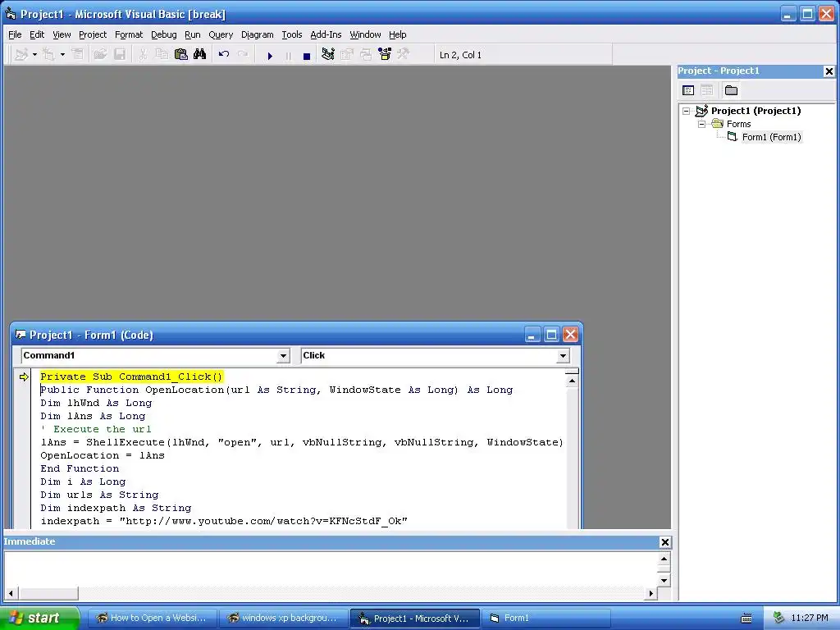Open the Run menu

click(x=192, y=34)
